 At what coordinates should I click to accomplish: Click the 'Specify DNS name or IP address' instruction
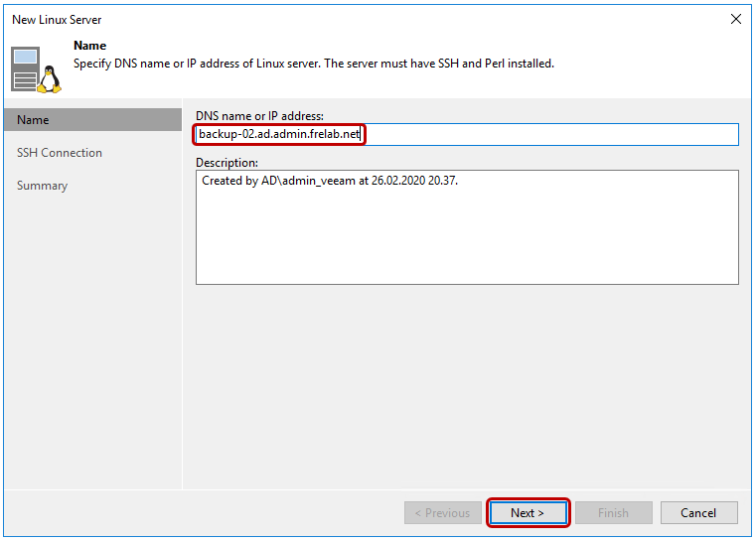click(x=314, y=64)
